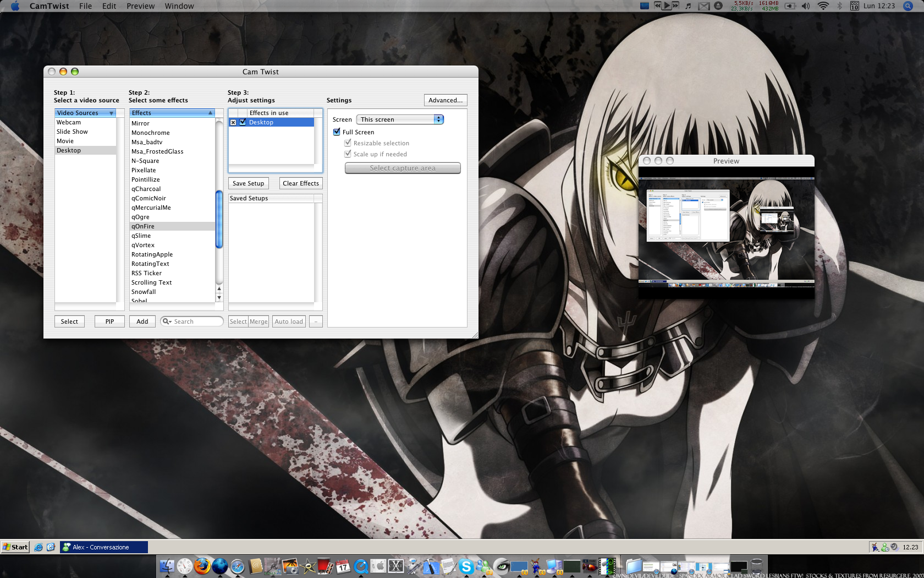Click the X to remove Desktop effect

233,122
